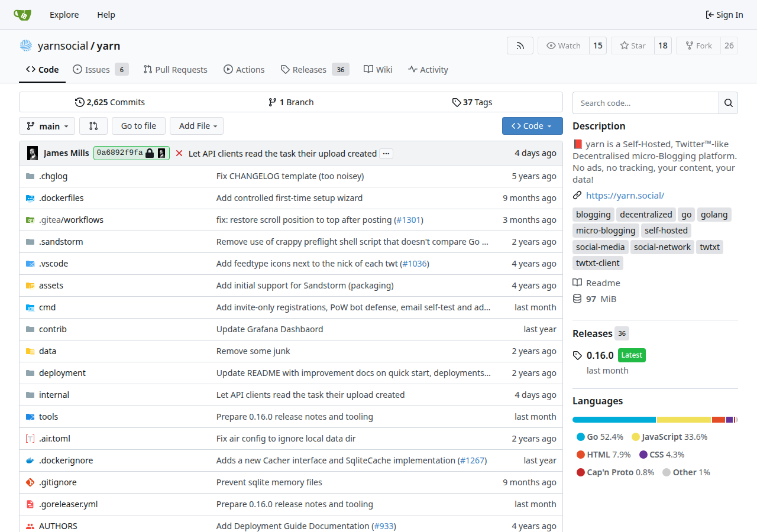Expand the blue Code clone dropdown
This screenshot has width=757, height=532.
[x=532, y=126]
